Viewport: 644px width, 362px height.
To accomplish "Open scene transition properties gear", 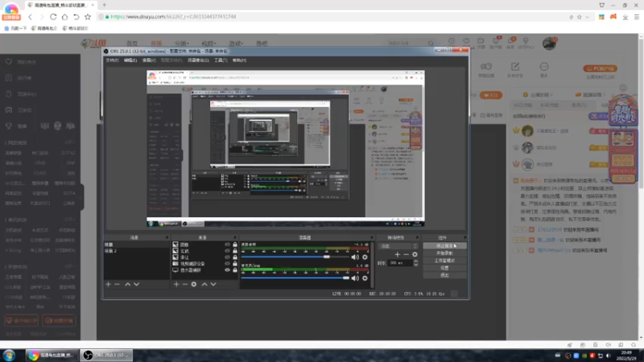I will click(x=415, y=254).
